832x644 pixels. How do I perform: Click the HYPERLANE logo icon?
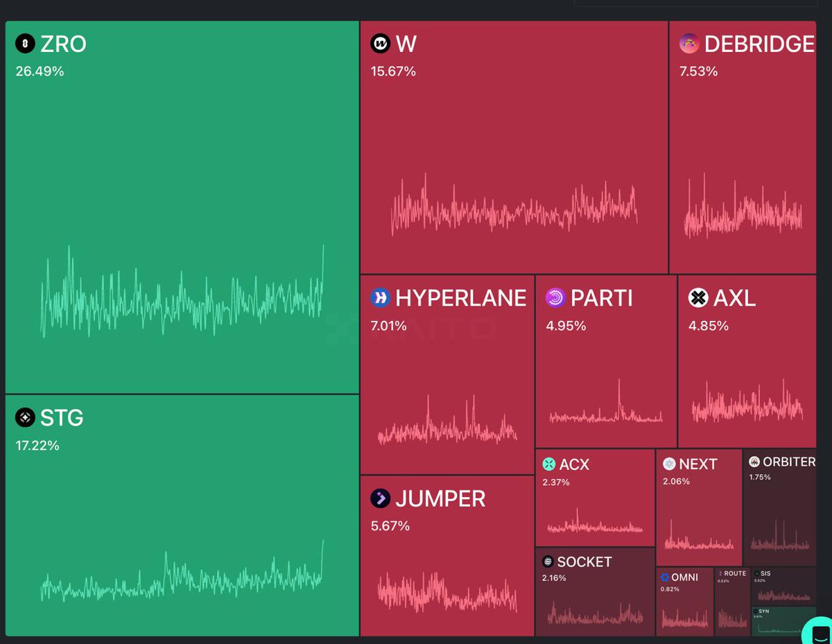point(380,298)
